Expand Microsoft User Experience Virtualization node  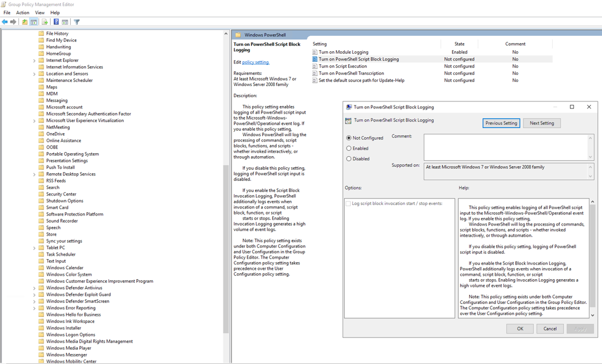pyautogui.click(x=34, y=121)
